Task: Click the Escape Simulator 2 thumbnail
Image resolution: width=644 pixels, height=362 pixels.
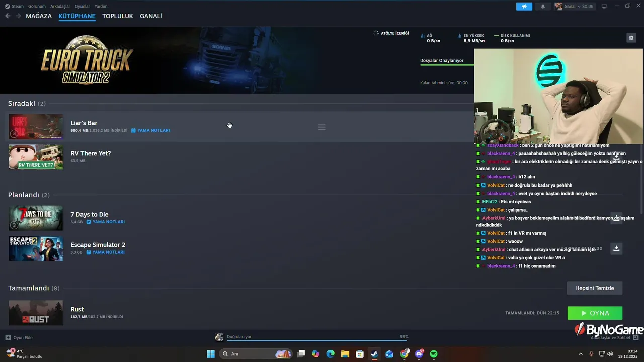Action: [36, 248]
